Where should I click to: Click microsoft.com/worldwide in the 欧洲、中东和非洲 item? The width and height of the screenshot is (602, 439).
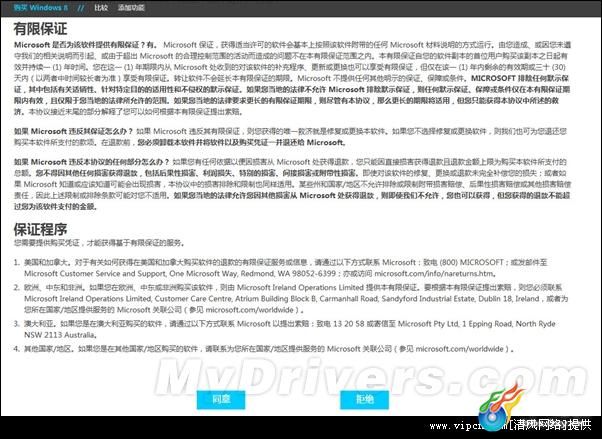point(250,310)
